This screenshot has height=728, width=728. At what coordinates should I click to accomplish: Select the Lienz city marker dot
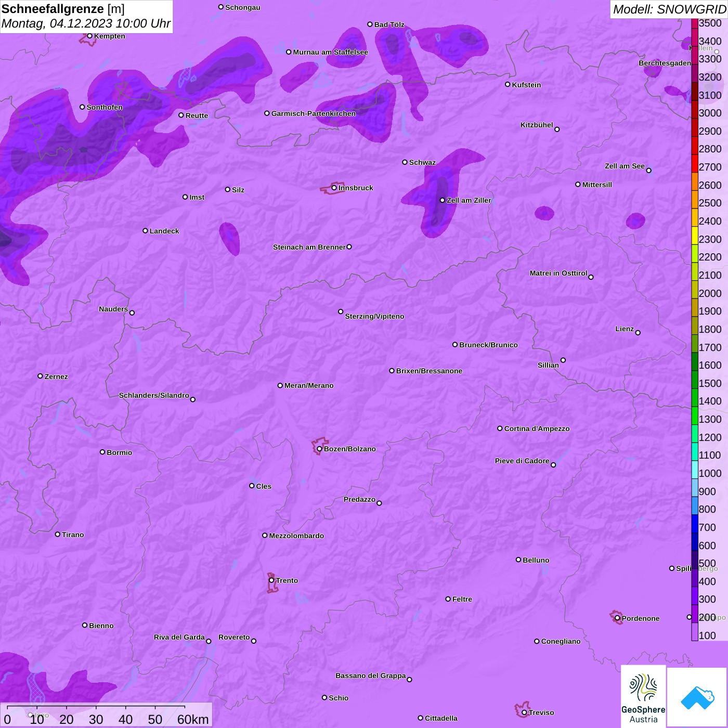tap(638, 333)
